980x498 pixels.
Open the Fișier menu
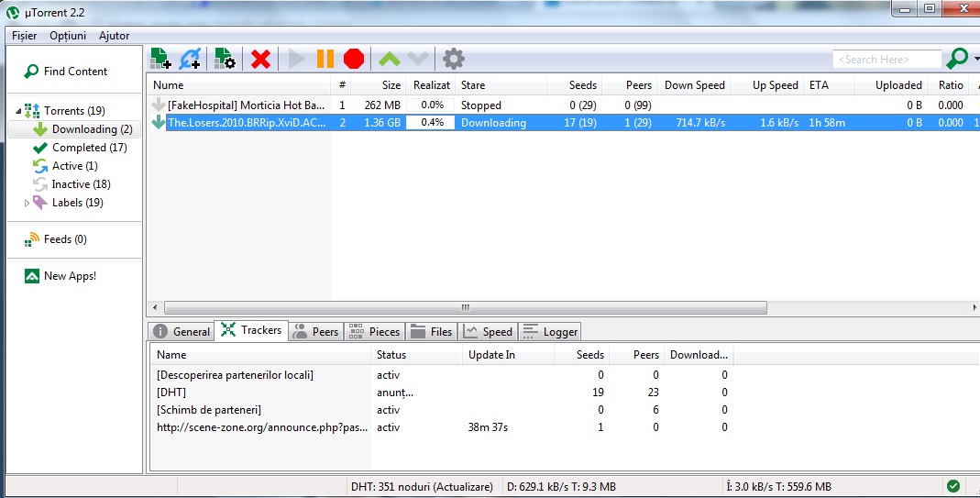point(25,36)
